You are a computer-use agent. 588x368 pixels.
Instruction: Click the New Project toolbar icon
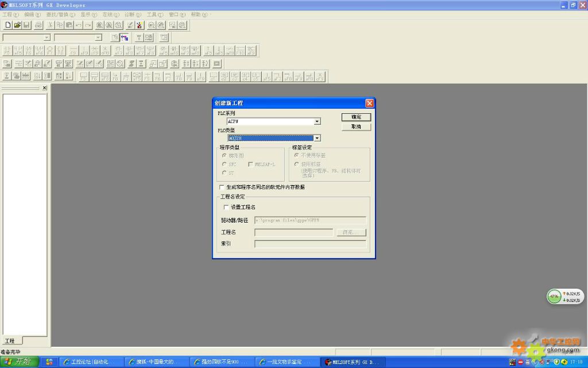[8, 25]
